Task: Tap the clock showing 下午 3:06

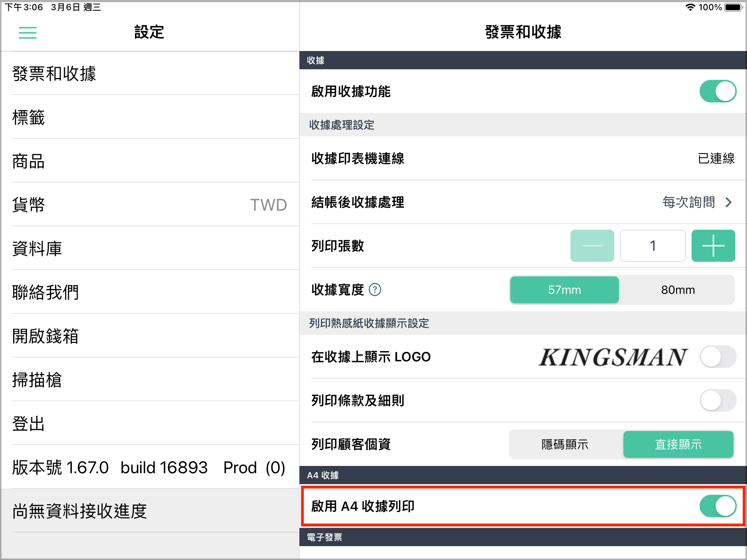Action: coord(24,7)
